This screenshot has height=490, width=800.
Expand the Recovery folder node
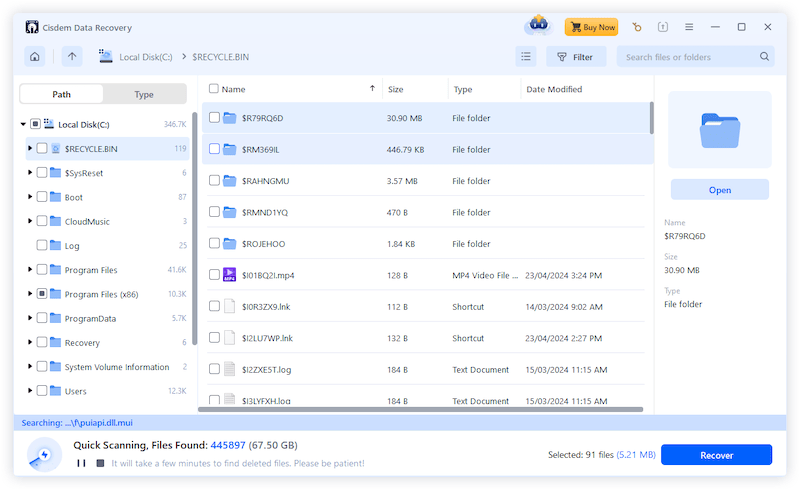(30, 342)
